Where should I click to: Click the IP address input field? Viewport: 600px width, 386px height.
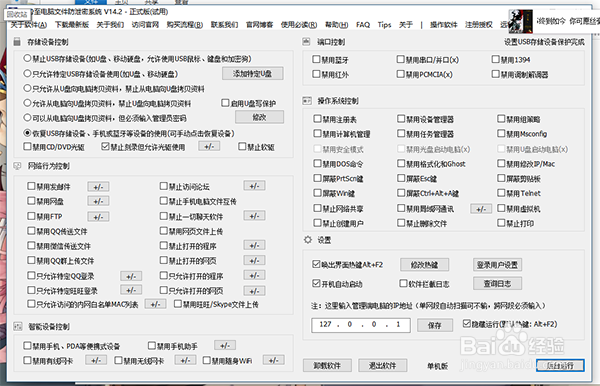(361, 325)
